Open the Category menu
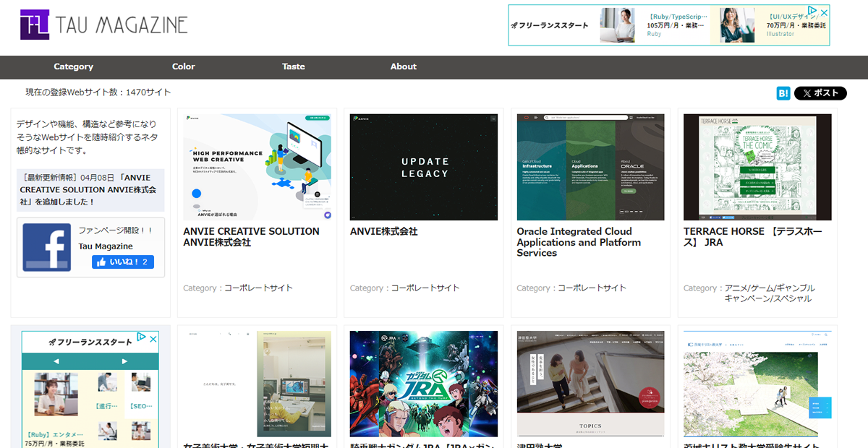Image resolution: width=868 pixels, height=448 pixels. click(x=74, y=66)
